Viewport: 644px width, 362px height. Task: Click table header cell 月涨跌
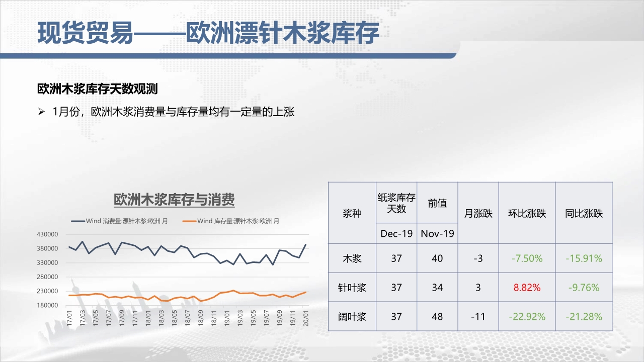tap(478, 213)
